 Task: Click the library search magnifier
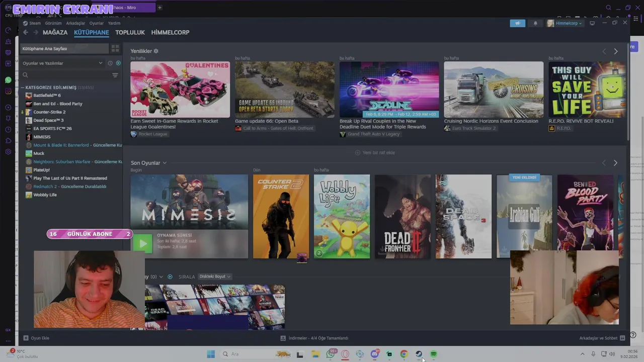(x=25, y=75)
